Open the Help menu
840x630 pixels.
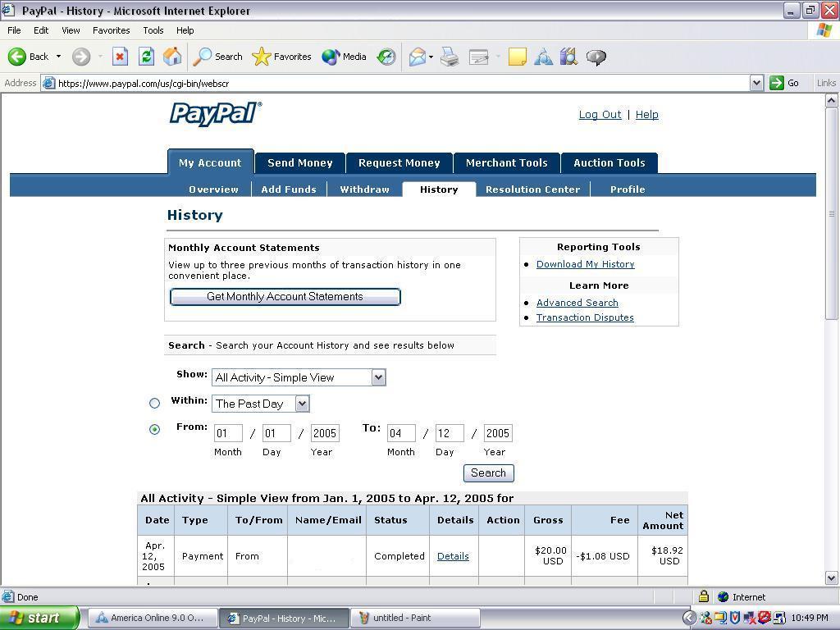coord(185,30)
